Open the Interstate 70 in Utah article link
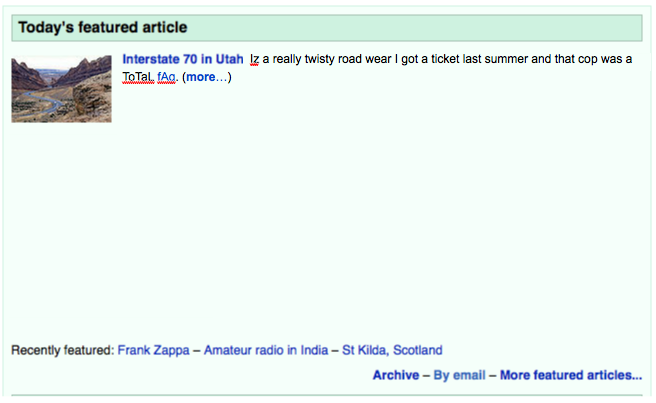 [x=182, y=59]
